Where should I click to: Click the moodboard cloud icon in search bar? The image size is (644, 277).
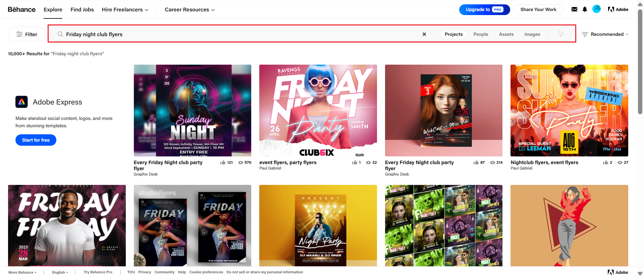tap(560, 34)
